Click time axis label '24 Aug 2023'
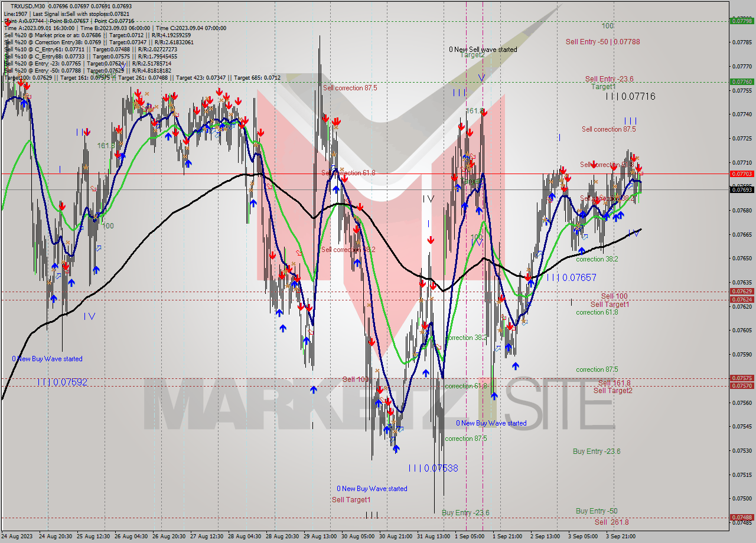The width and height of the screenshot is (756, 543). pos(16,537)
